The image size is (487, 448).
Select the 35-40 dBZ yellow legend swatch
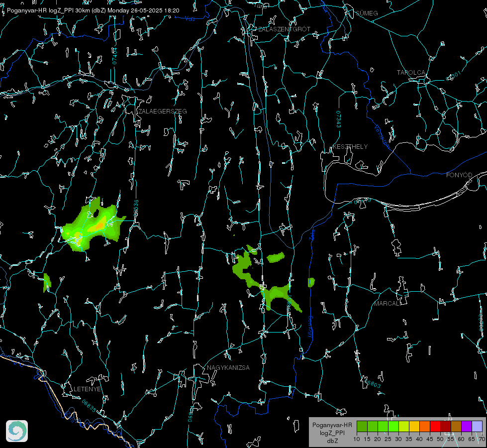[x=414, y=426]
